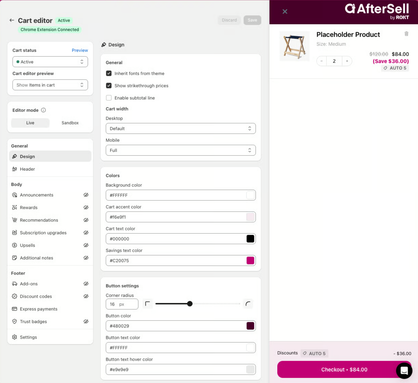Toggle visibility of Discount codes

(86, 296)
